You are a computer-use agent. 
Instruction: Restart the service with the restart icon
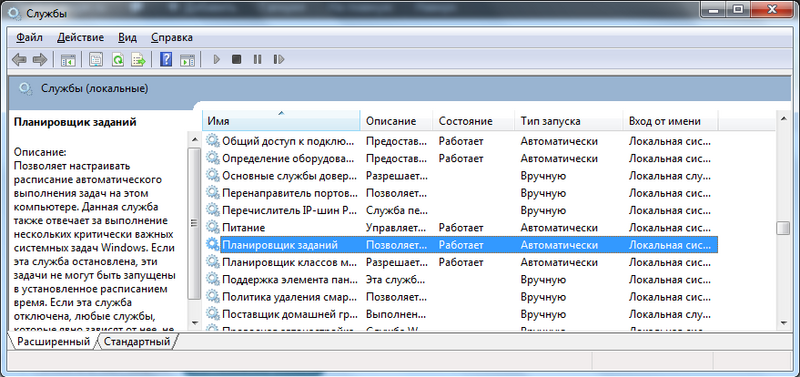click(x=279, y=60)
